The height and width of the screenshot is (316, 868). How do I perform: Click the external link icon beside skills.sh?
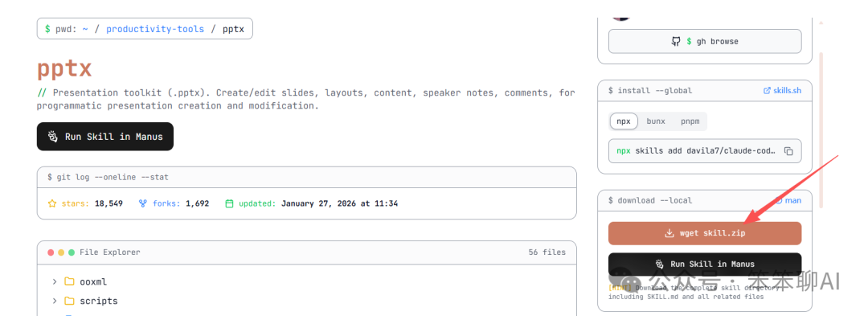pos(768,91)
